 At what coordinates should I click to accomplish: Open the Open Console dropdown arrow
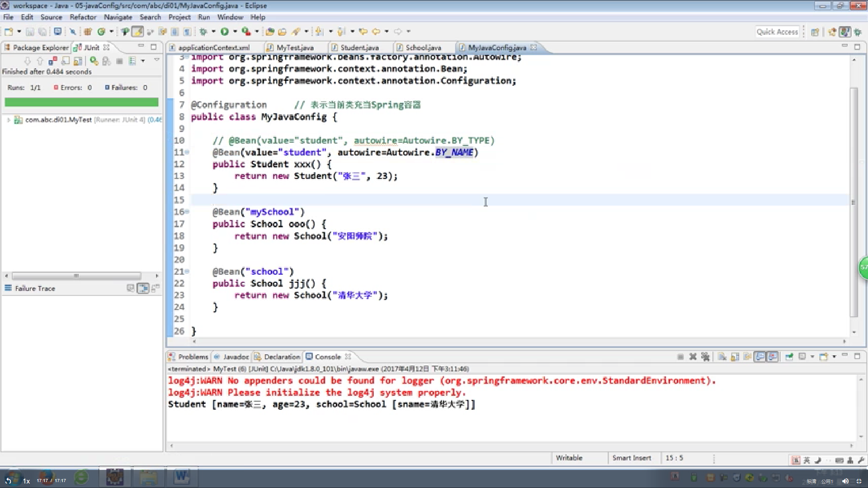[x=834, y=357]
